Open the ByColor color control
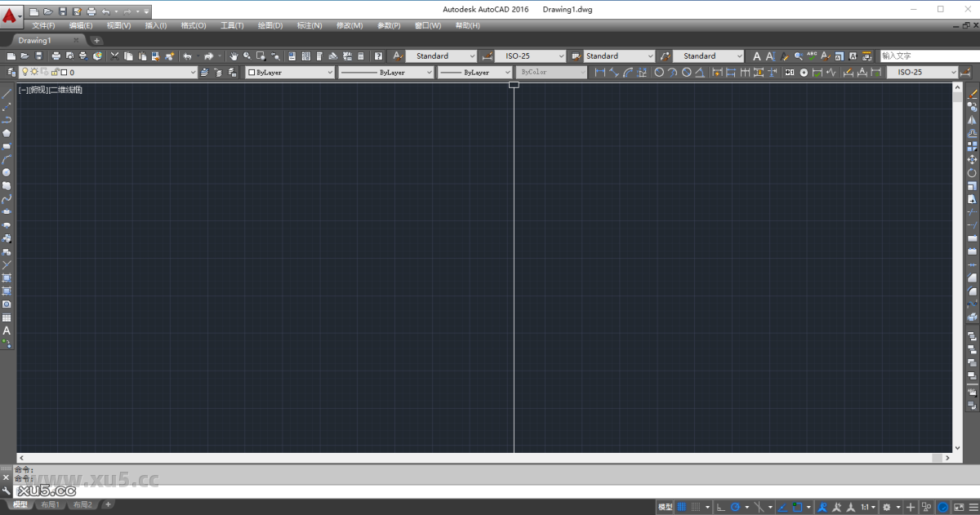The height and width of the screenshot is (515, 980). click(549, 72)
